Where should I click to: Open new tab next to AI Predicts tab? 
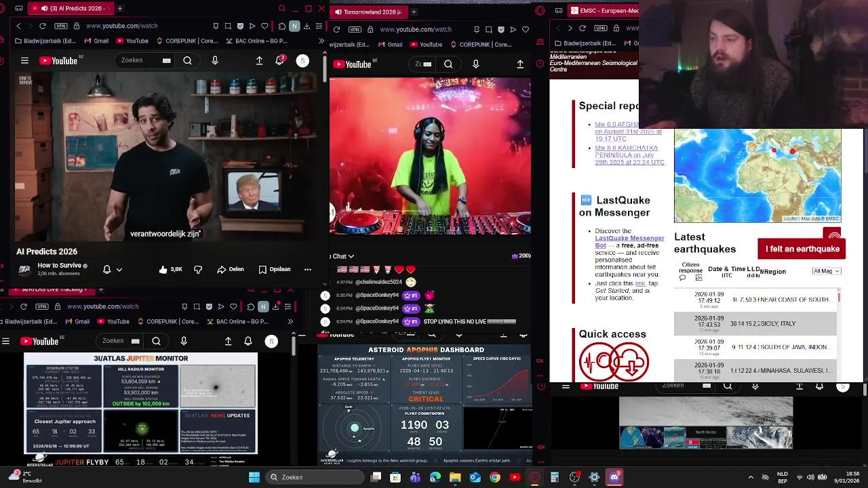coord(120,9)
